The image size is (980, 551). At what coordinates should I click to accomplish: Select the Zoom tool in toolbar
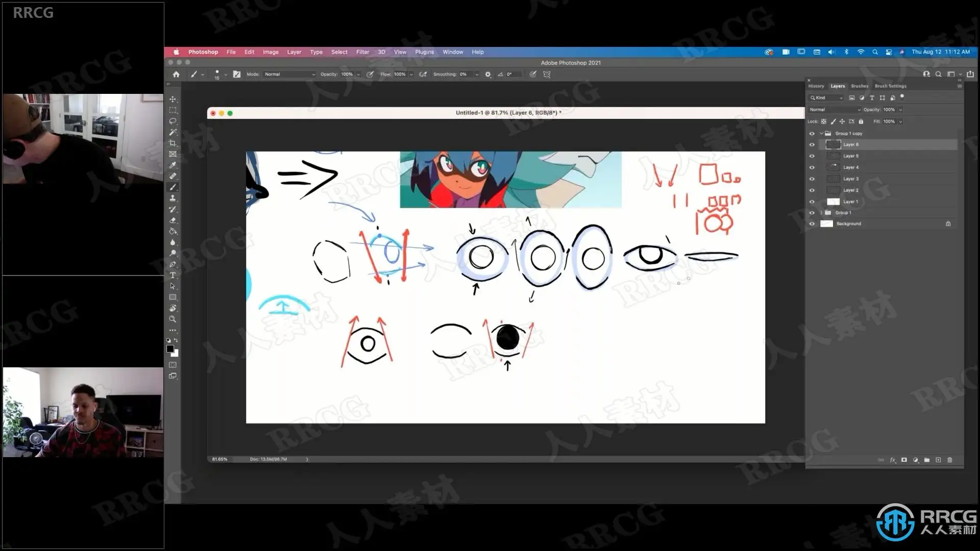point(173,319)
